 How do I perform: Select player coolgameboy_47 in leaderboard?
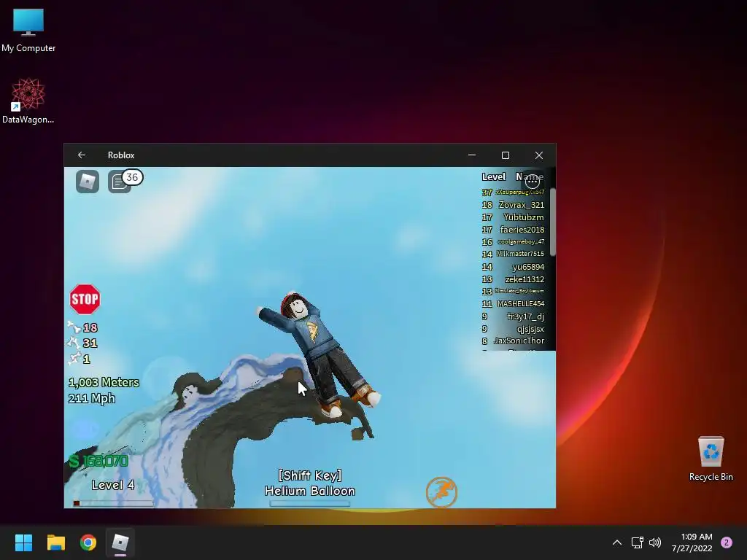pyautogui.click(x=513, y=242)
